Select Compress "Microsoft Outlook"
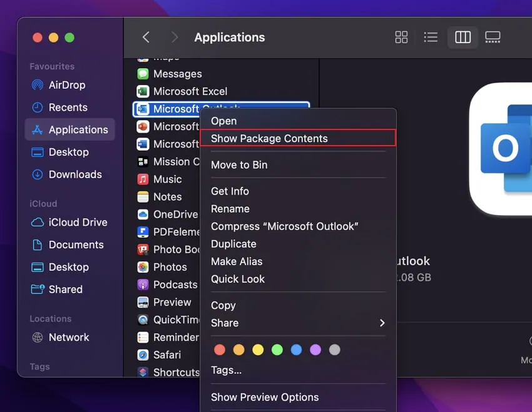Screen dimensions: 532x412 298,226
